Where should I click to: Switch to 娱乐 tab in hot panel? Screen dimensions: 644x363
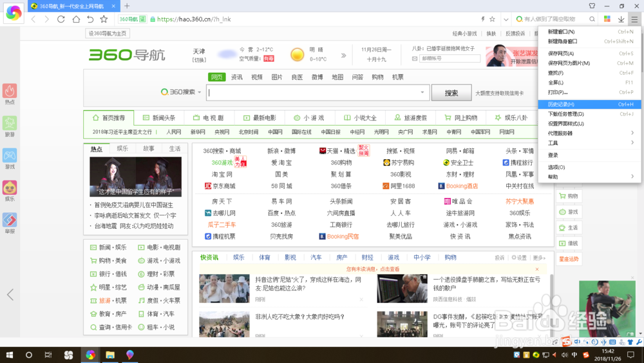tap(122, 148)
